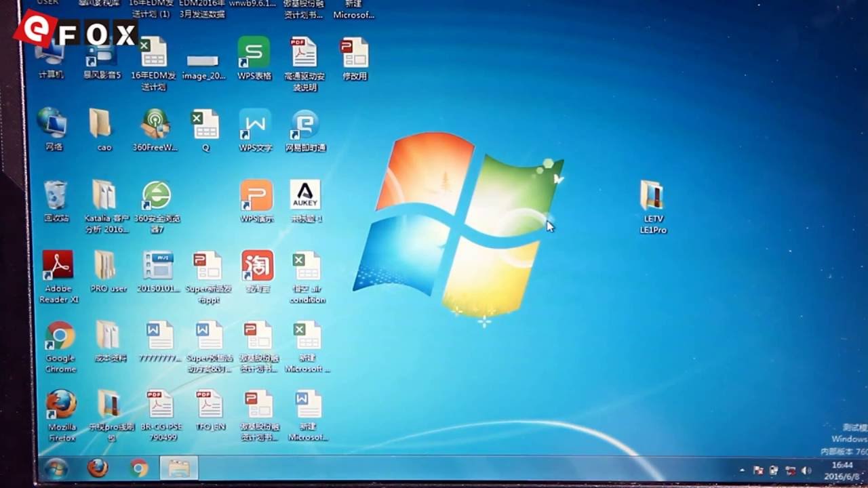Open the 回收站 recycle bin
Viewport: 868px width, 488px height.
(56, 201)
